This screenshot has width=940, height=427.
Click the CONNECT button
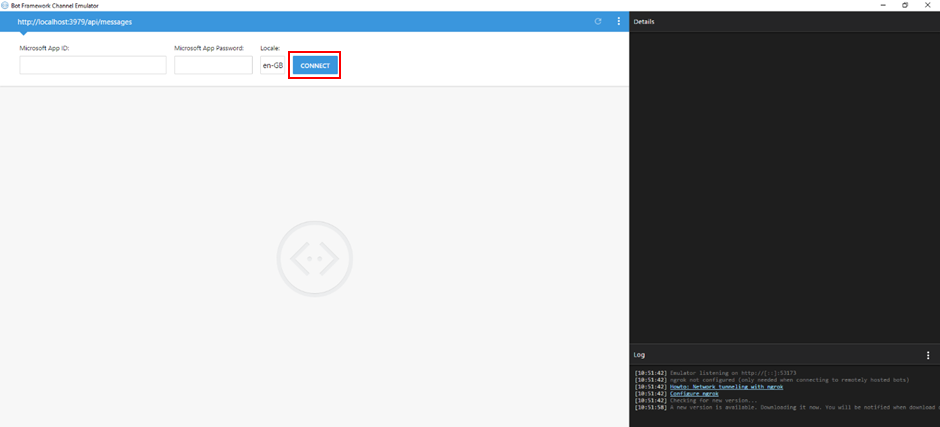click(x=315, y=65)
